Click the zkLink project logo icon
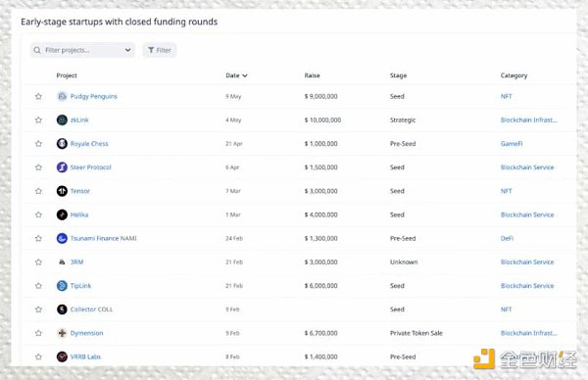The image size is (588, 380). 62,119
